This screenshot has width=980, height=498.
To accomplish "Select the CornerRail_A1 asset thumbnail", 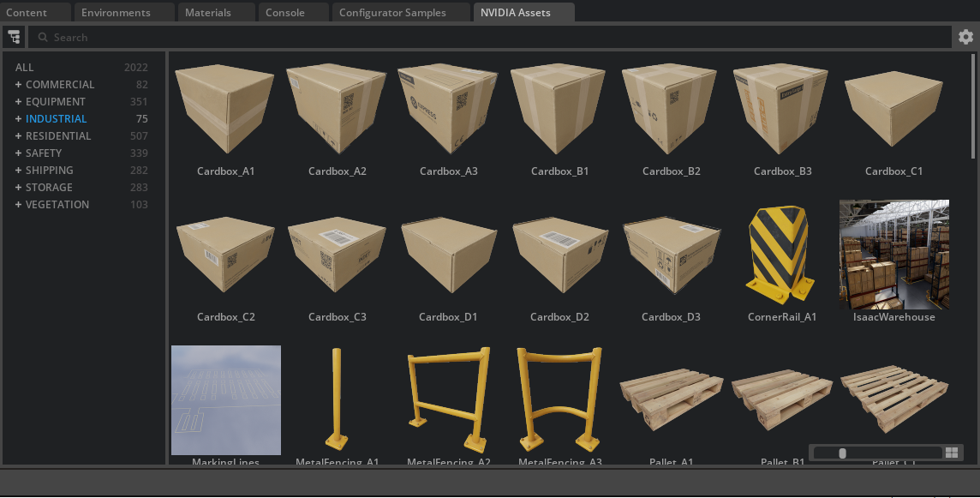I will click(782, 255).
